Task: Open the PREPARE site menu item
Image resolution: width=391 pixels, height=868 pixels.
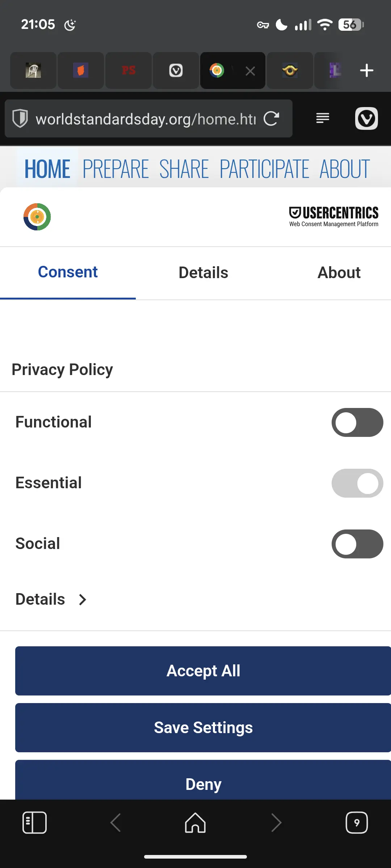Action: coord(115,169)
